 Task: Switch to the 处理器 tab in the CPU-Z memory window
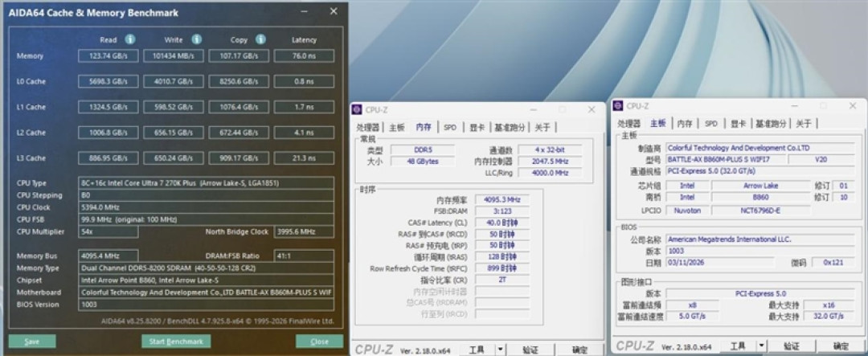[368, 127]
